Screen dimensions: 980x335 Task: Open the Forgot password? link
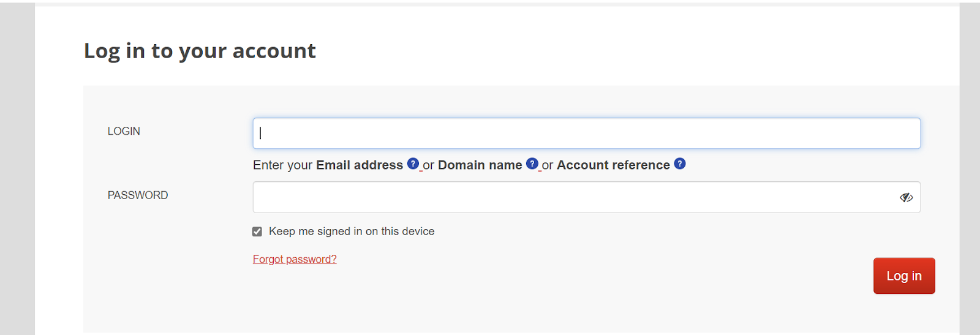(x=295, y=259)
